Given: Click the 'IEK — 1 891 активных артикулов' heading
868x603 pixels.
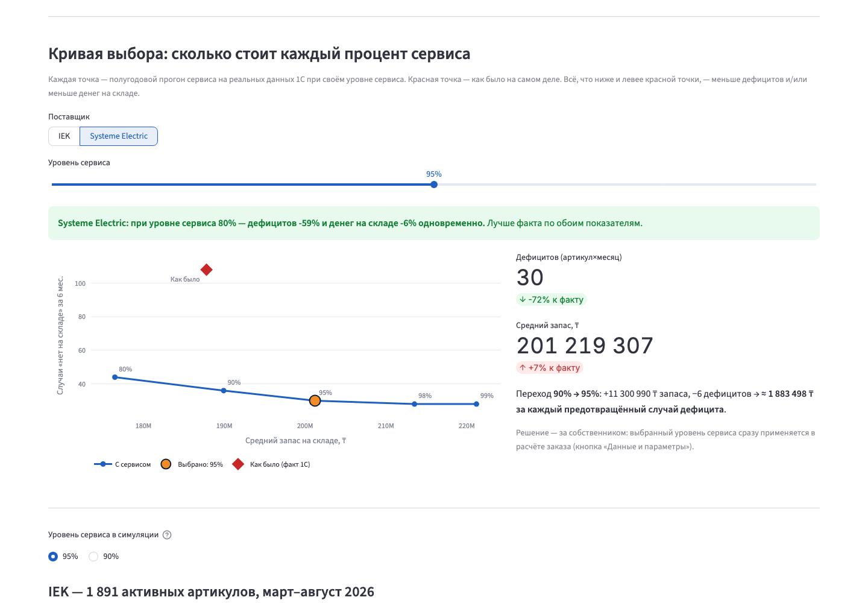Looking at the screenshot, I should (211, 592).
